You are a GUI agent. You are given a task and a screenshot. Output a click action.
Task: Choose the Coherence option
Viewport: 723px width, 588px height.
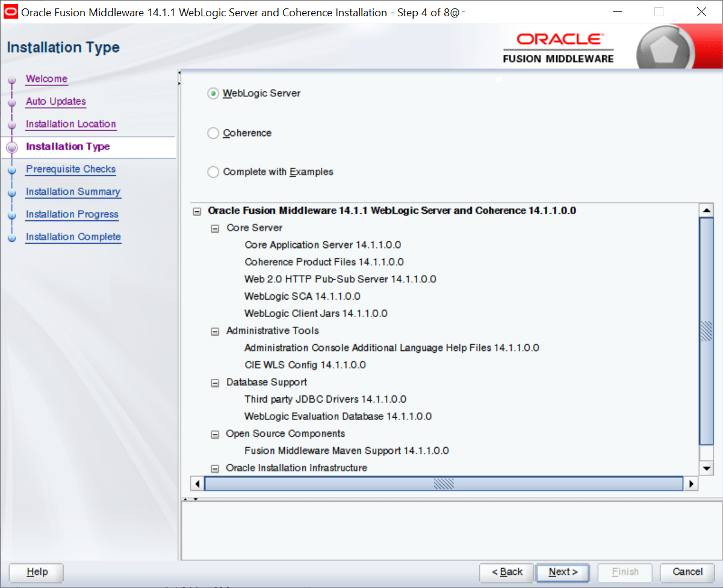(x=213, y=133)
